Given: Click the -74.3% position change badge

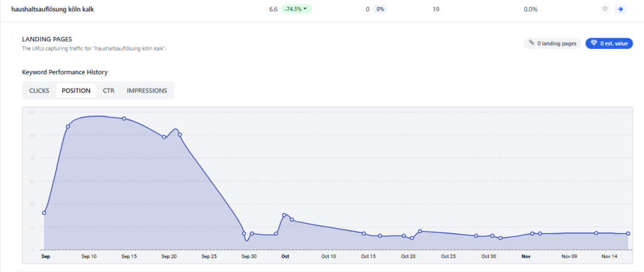Looking at the screenshot, I should coord(296,9).
